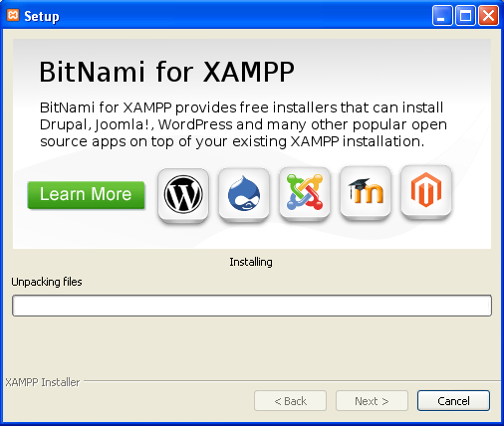The height and width of the screenshot is (426, 504).
Task: Click the Setup title text
Action: coord(42,16)
